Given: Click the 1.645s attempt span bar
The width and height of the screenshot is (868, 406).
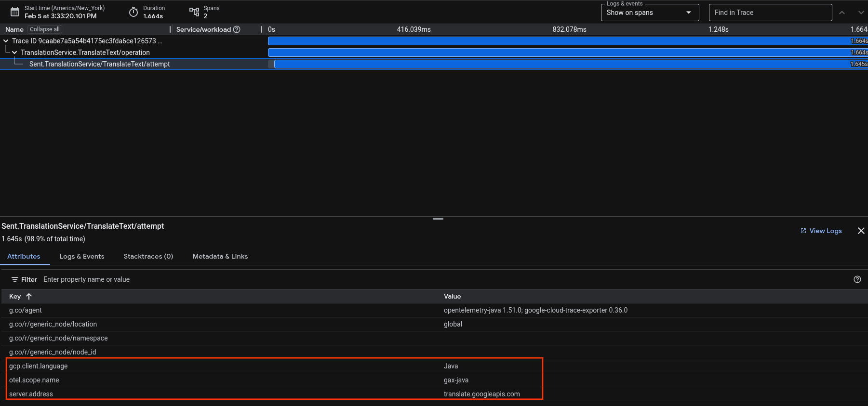Looking at the screenshot, I should [571, 64].
